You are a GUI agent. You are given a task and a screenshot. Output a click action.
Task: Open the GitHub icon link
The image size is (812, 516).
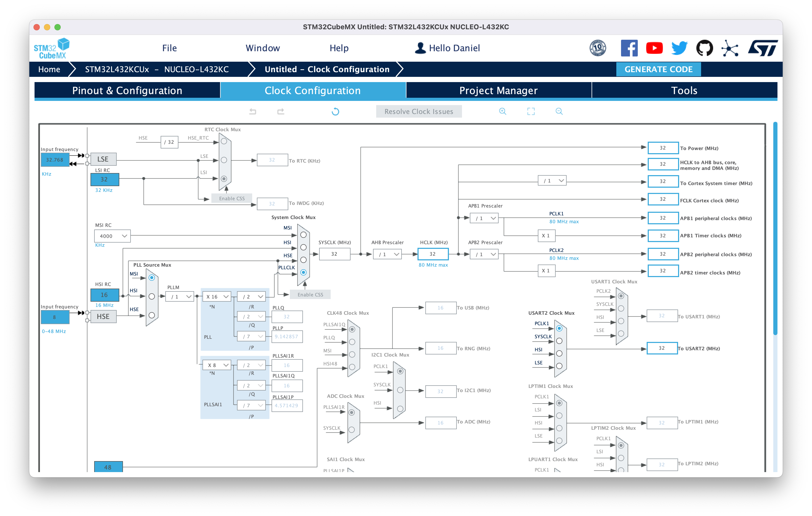tap(704, 48)
